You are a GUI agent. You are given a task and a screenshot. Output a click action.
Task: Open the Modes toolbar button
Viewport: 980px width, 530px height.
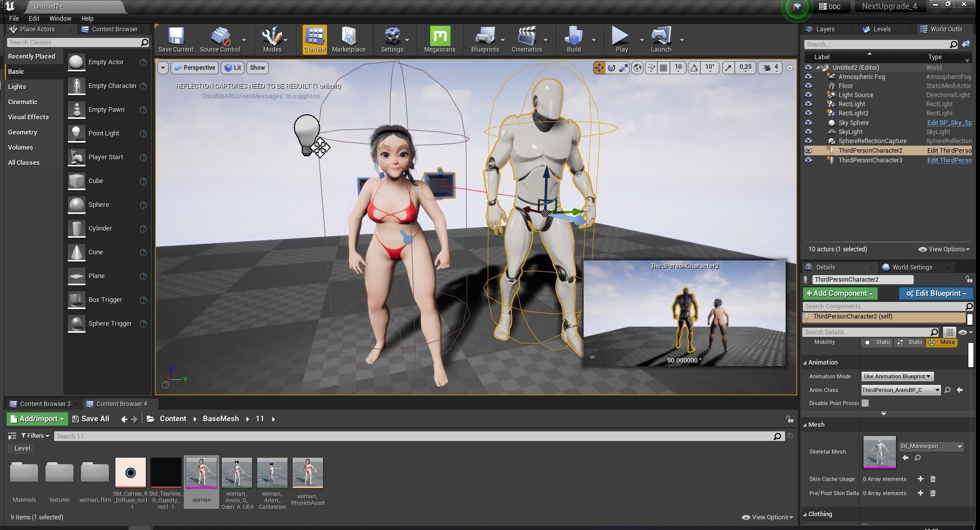(x=272, y=39)
